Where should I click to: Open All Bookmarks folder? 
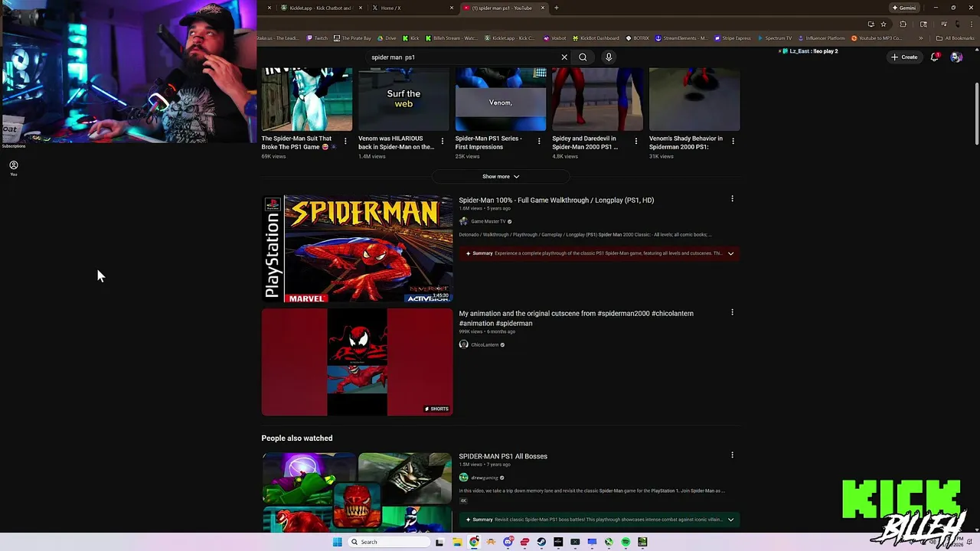[x=955, y=38]
